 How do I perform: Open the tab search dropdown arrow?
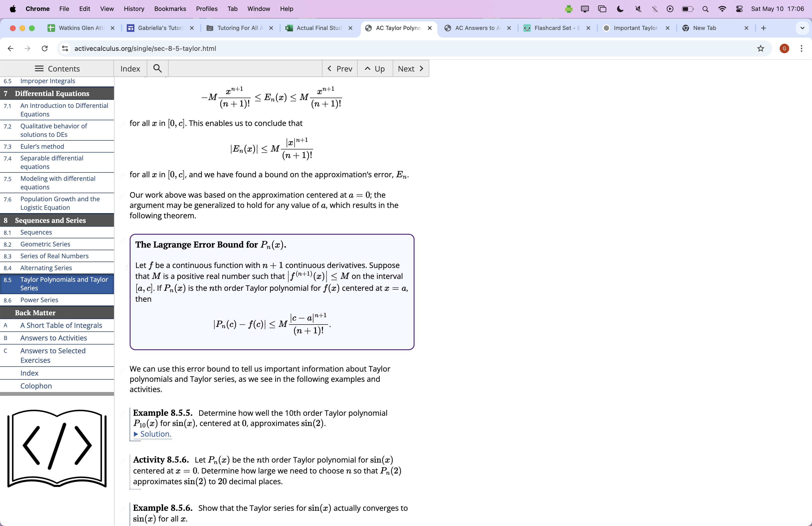(803, 28)
